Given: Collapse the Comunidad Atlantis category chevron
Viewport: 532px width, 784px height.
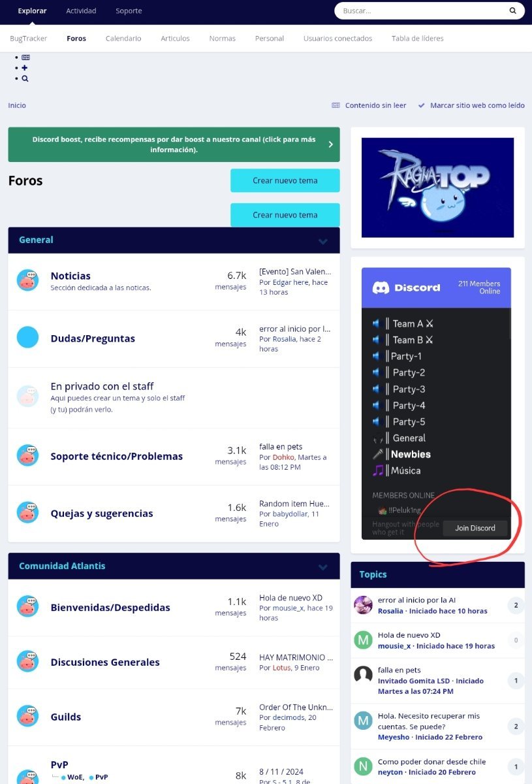Looking at the screenshot, I should coord(322,566).
